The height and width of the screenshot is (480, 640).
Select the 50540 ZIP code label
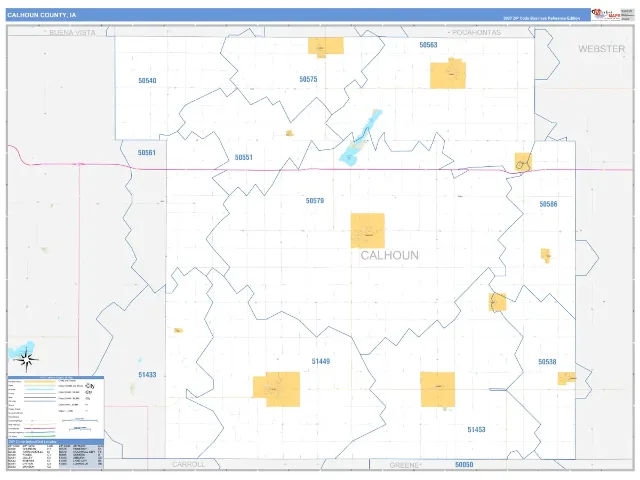pos(147,80)
